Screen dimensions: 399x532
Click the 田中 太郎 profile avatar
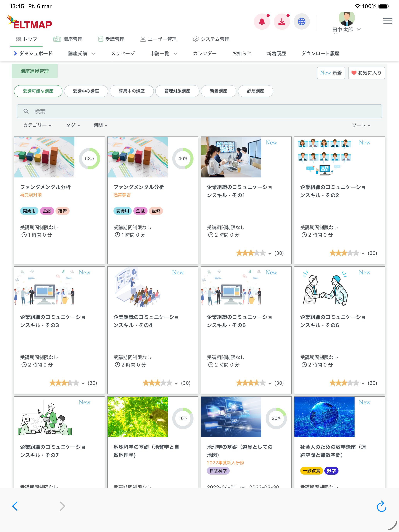(347, 19)
